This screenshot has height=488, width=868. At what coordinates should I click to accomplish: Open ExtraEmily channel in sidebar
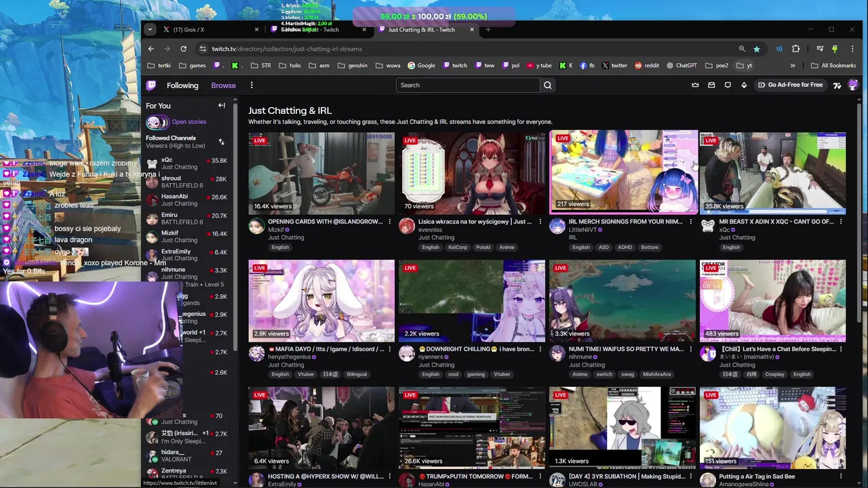point(186,255)
